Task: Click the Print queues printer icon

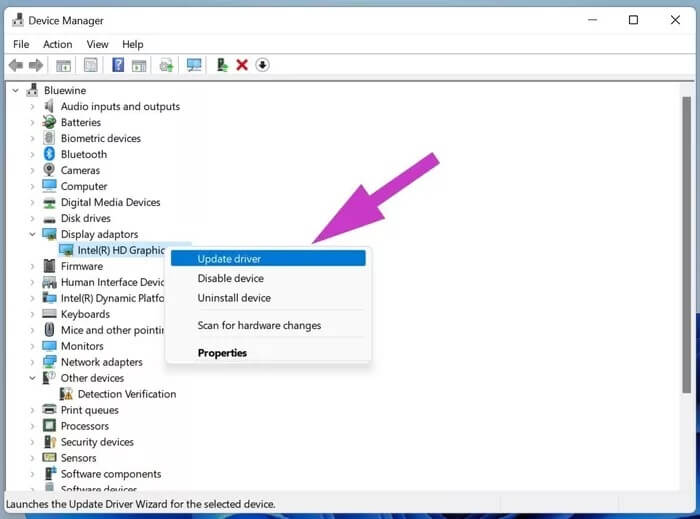Action: point(49,410)
